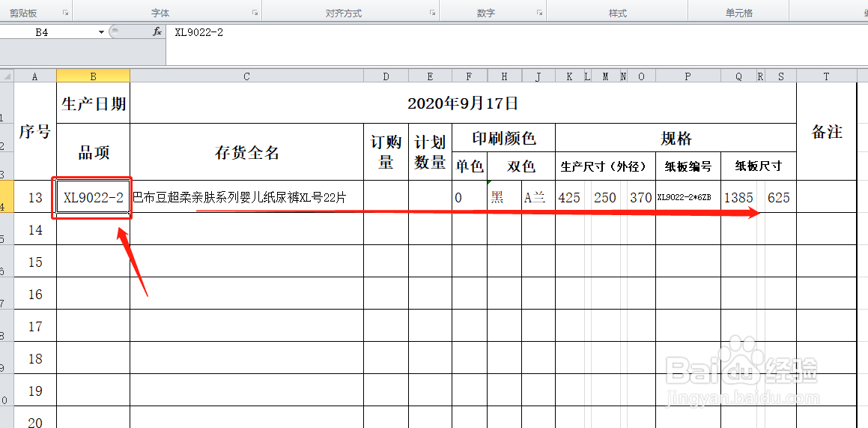Open the alignment (对齐方式) dialog launcher
Screen dimensions: 868x428
coord(433,12)
